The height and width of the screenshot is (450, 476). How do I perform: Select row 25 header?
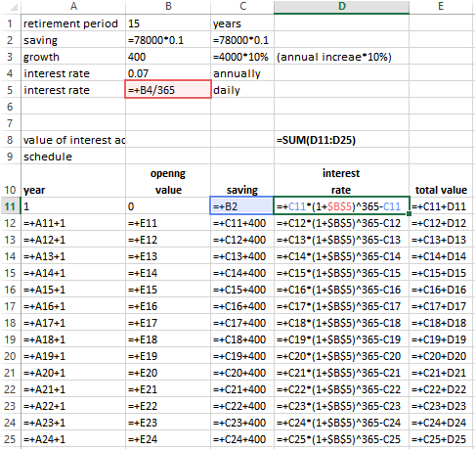[11, 439]
